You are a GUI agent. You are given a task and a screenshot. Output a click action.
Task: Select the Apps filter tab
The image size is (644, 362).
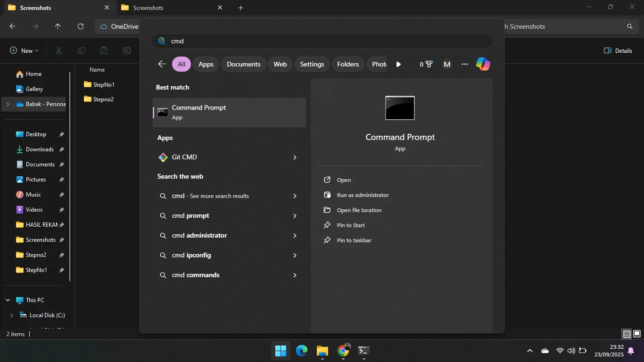[206, 64]
